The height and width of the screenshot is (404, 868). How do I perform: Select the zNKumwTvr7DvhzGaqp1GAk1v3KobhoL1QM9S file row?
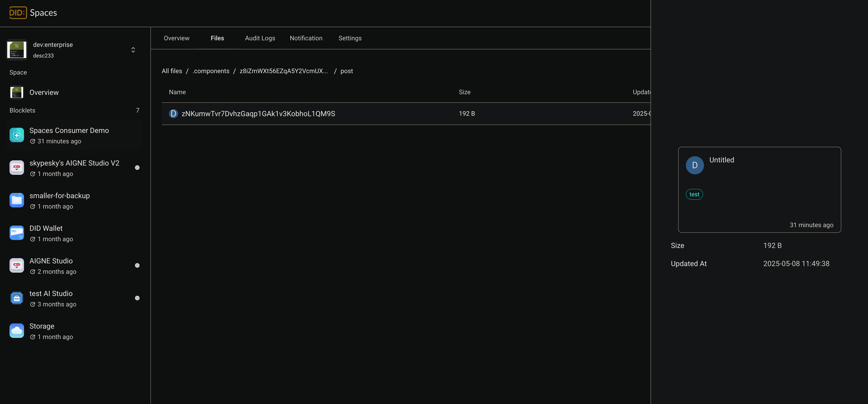click(x=258, y=114)
